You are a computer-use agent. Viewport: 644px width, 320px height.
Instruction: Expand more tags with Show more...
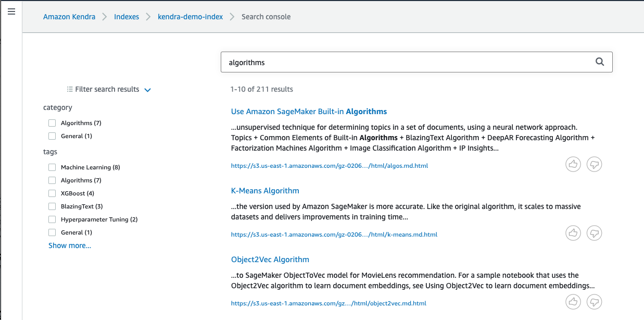(x=70, y=245)
